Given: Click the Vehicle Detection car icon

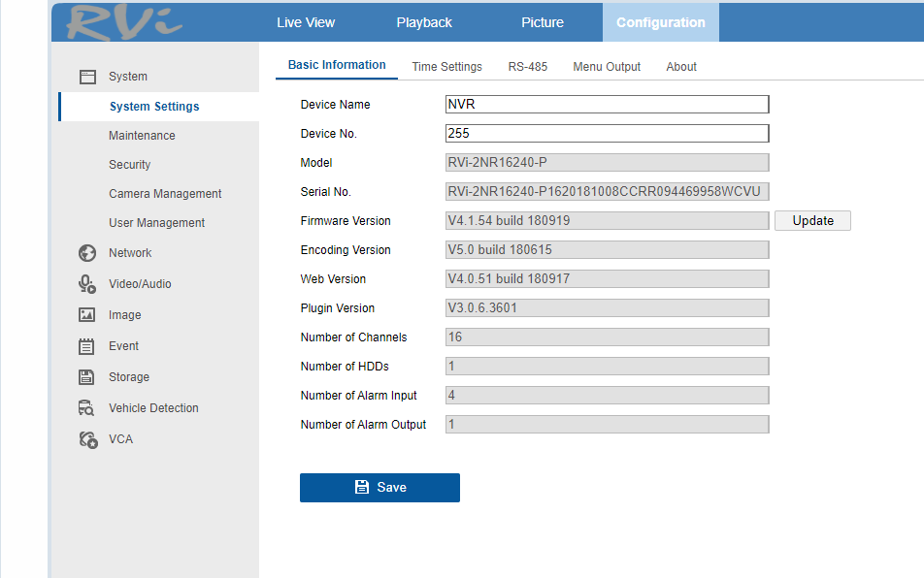Looking at the screenshot, I should pyautogui.click(x=87, y=408).
